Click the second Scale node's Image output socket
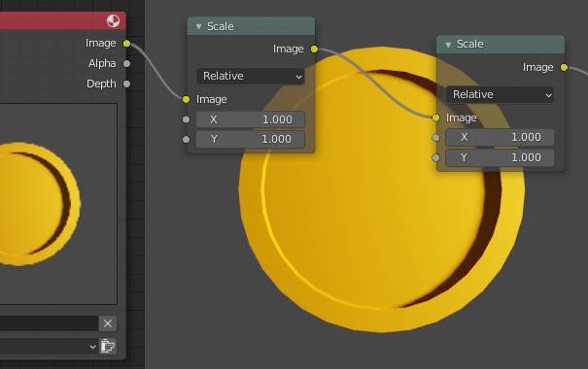The image size is (588, 369). click(x=564, y=67)
